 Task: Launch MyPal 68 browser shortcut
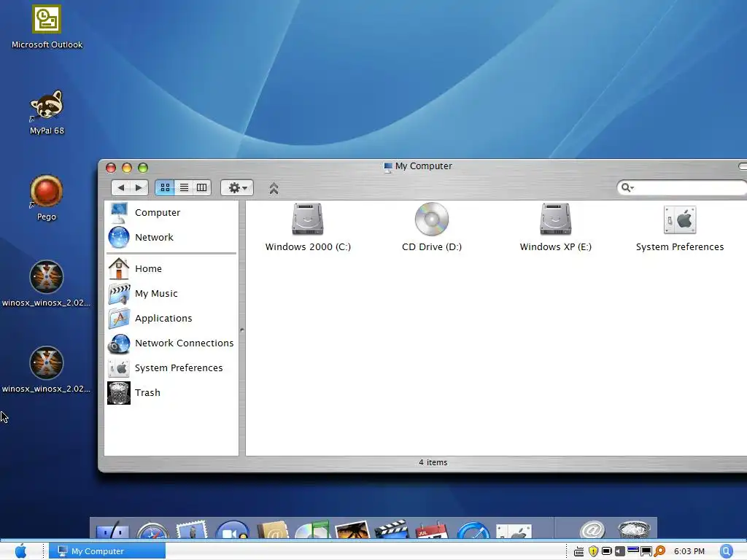pos(47,112)
